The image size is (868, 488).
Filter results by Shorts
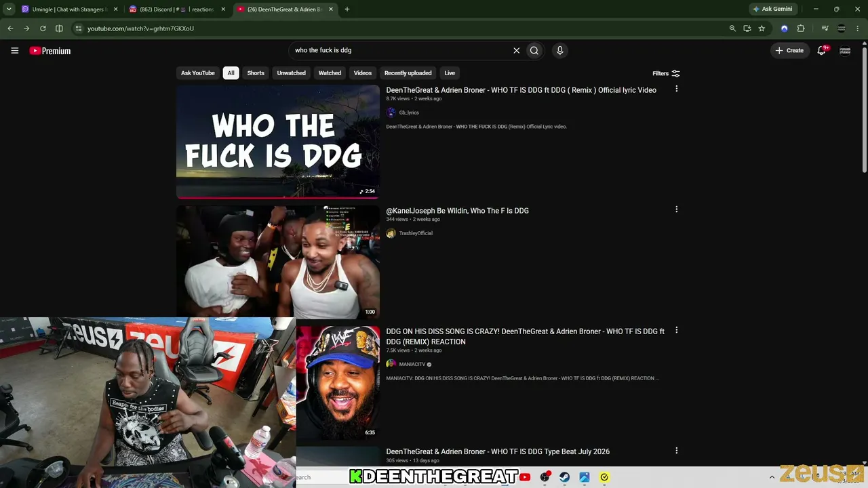coord(256,73)
